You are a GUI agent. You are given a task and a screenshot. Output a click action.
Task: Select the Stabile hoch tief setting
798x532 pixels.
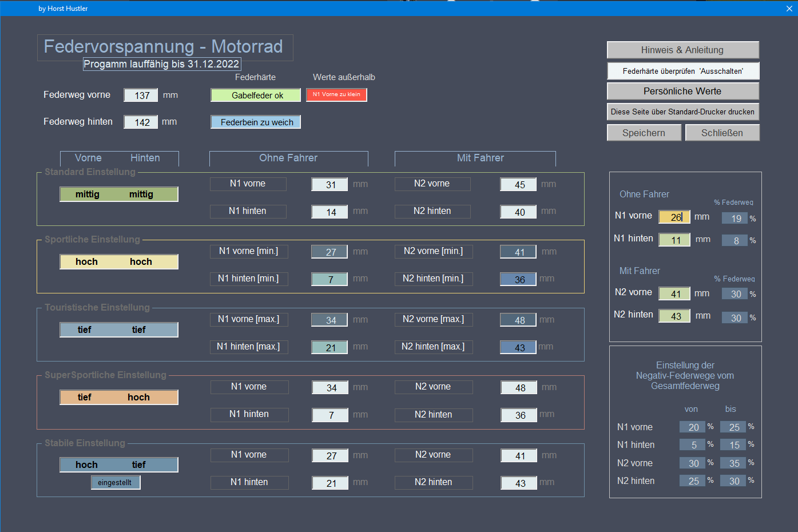118,465
